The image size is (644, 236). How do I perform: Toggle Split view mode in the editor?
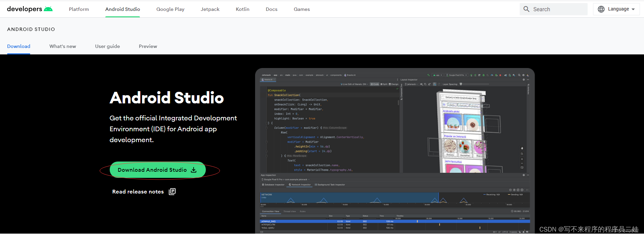click(384, 84)
